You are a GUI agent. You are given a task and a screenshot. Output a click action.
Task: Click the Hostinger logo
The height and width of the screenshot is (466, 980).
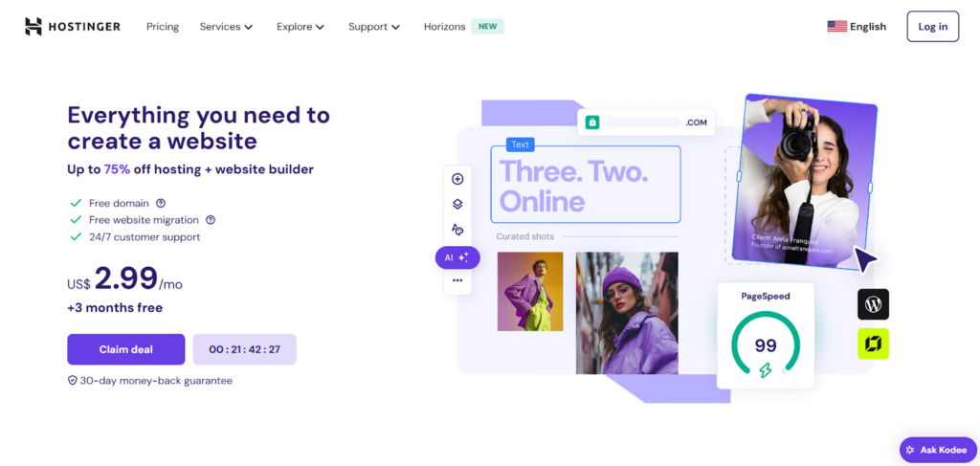point(73,27)
